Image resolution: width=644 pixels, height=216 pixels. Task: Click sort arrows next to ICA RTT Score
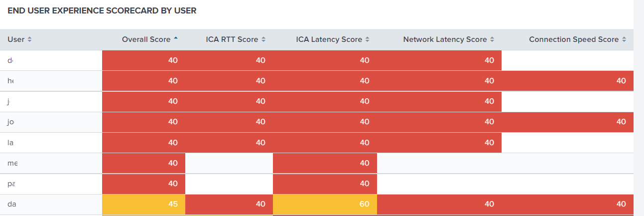(263, 40)
